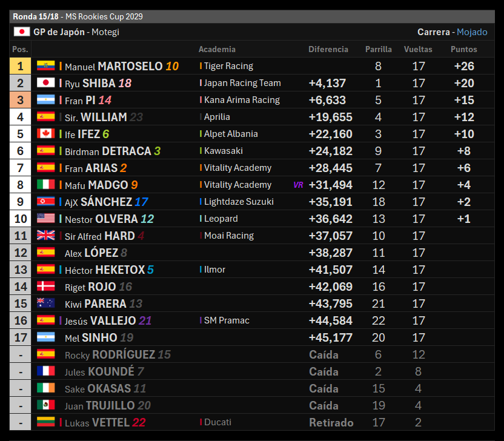Viewport: 504px width, 441px height.
Task: Click the Moai Racing academy name
Action: 229,236
